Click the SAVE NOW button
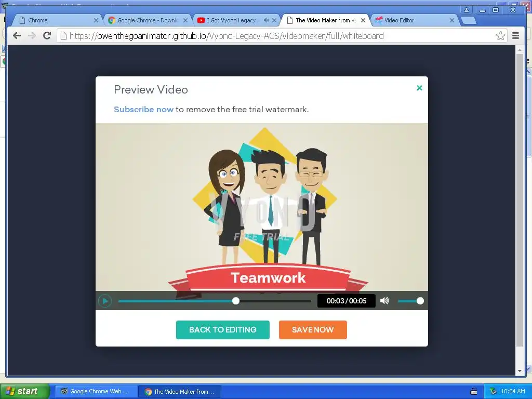 coord(313,330)
